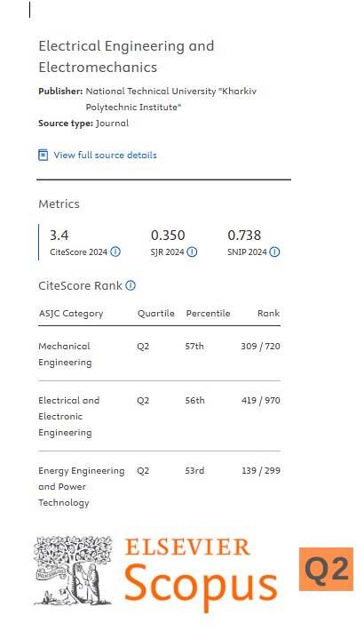The height and width of the screenshot is (631, 364).
Task: Click the Quartile column header
Action: pyautogui.click(x=156, y=313)
